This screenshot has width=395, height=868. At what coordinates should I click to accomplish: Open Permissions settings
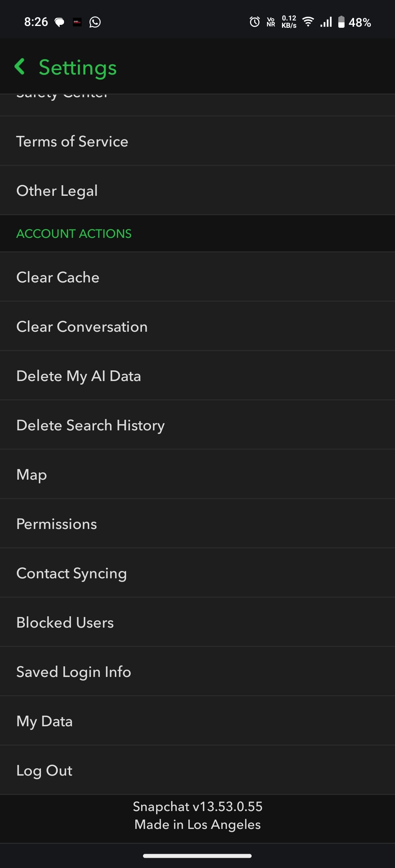click(57, 524)
